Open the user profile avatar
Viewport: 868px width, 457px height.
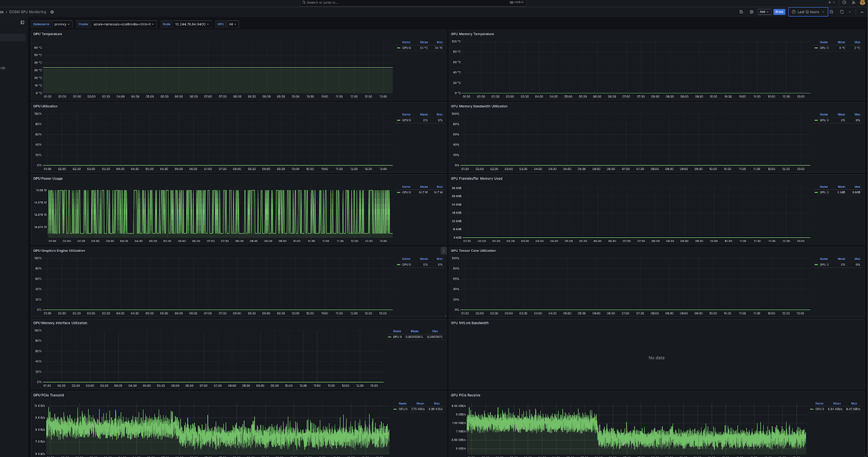863,3
